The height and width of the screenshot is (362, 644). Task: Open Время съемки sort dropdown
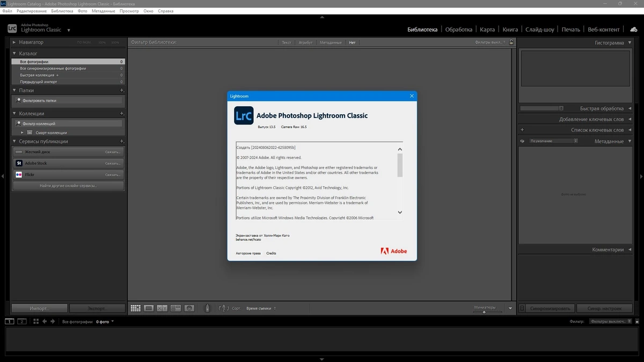[x=261, y=308]
